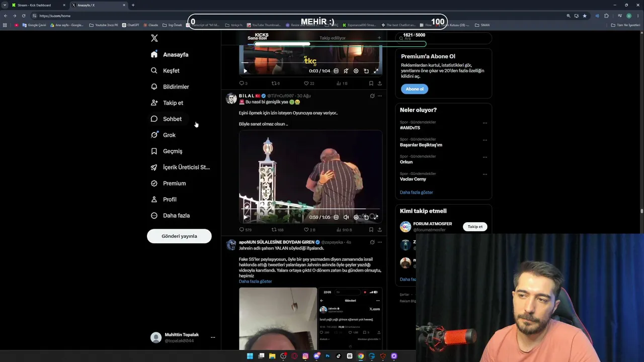Seek in the top video progress bar
This screenshot has width=644, height=362.
tap(310, 63)
